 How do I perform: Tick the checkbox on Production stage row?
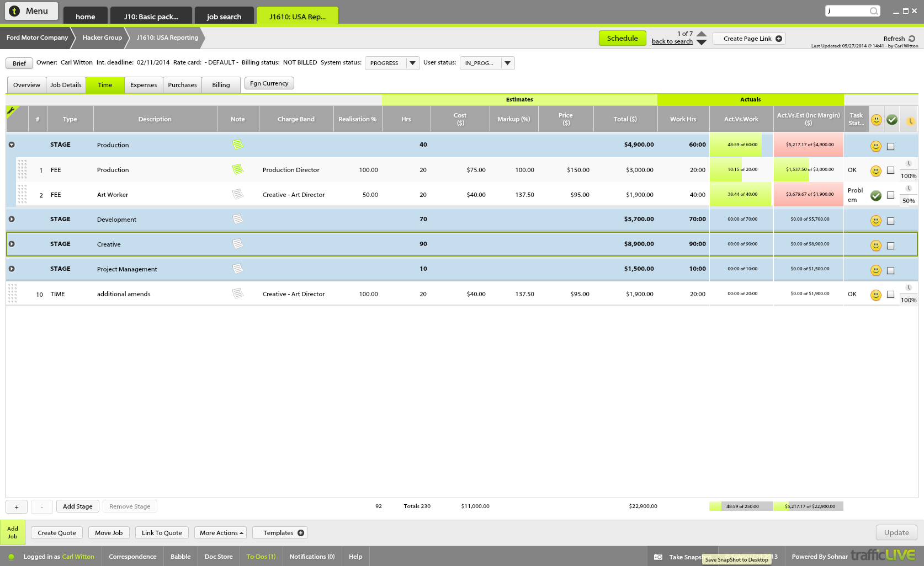(890, 147)
